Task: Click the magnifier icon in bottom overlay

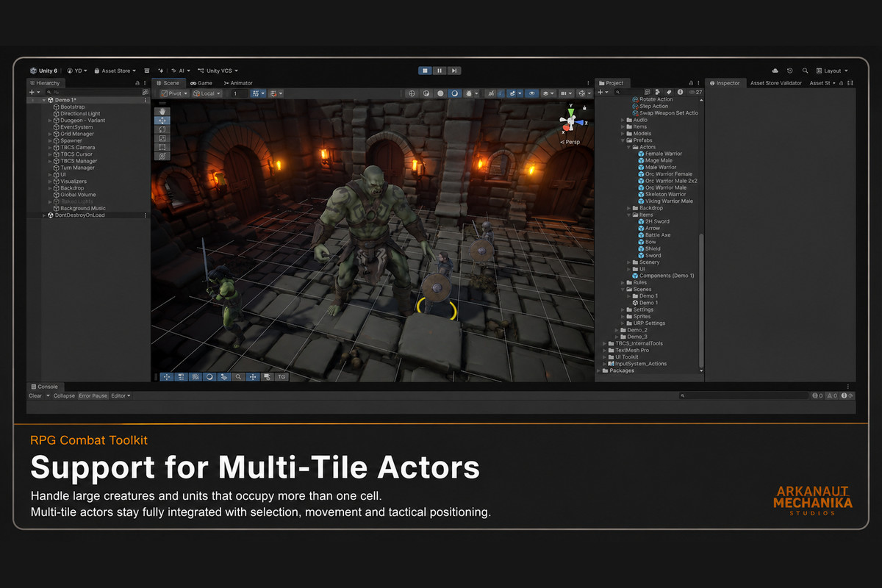Action: point(238,377)
